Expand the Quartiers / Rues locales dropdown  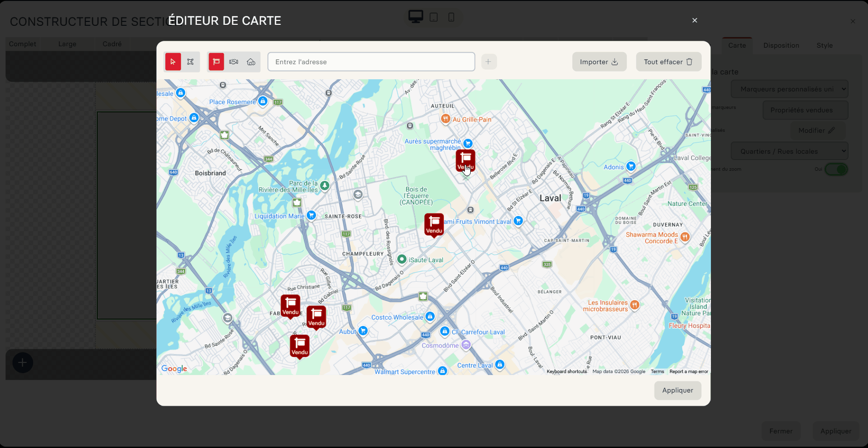click(x=789, y=151)
